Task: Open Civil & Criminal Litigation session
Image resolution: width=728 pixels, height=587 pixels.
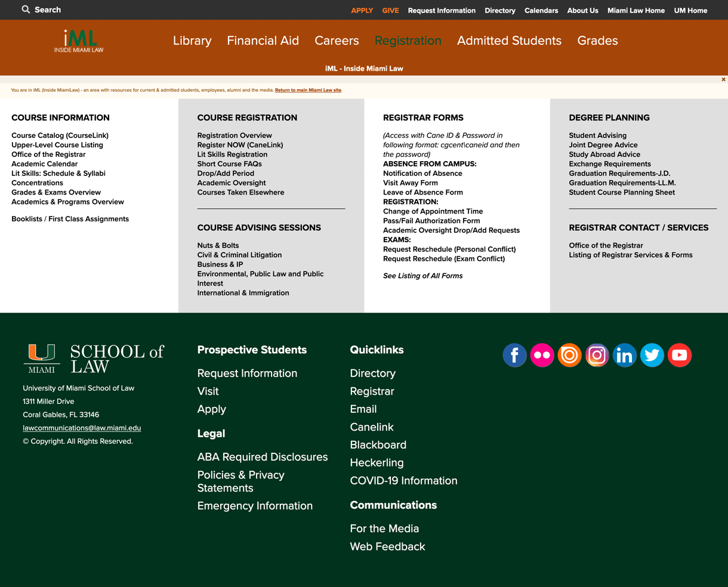Action: pos(239,255)
